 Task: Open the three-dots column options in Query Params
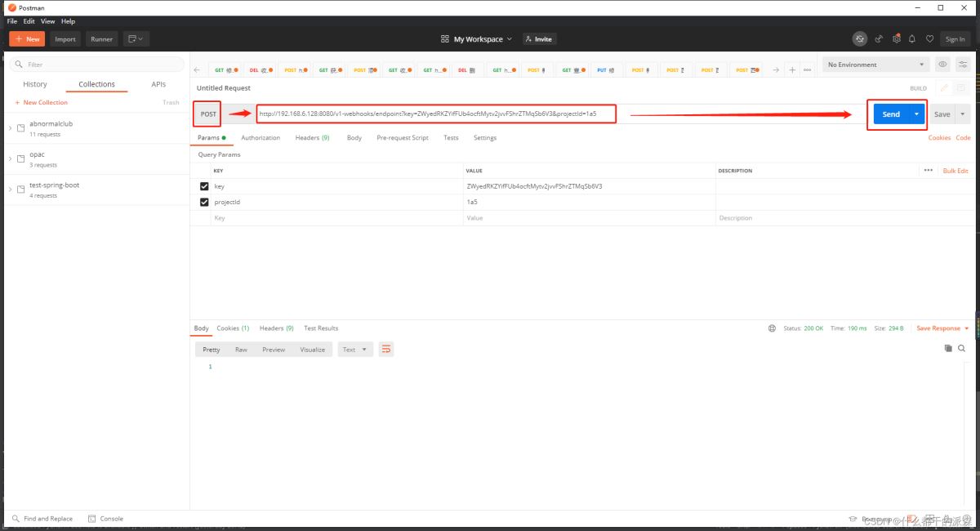point(928,171)
